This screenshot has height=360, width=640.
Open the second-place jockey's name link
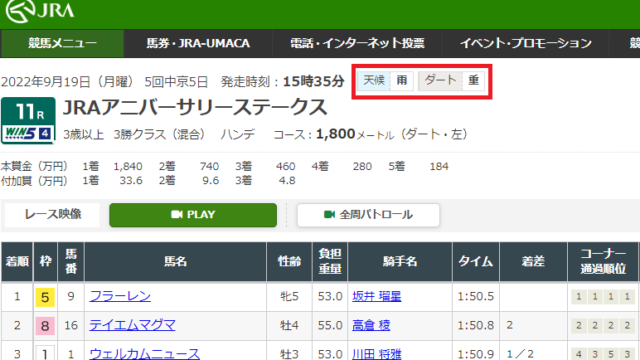(371, 325)
